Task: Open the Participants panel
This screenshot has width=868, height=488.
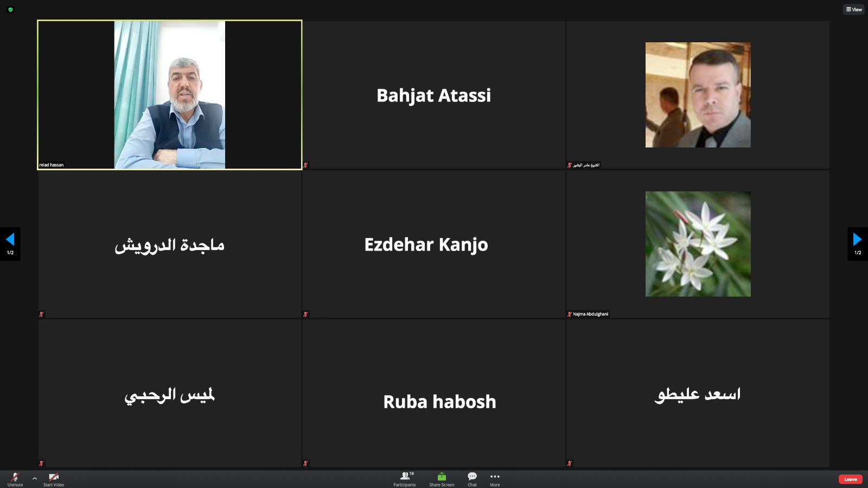Action: 405,479
